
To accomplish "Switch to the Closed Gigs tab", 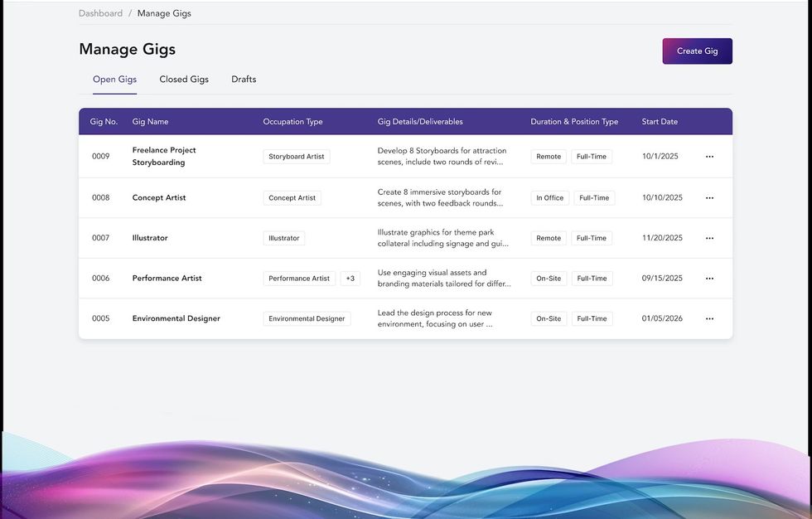I will (183, 79).
